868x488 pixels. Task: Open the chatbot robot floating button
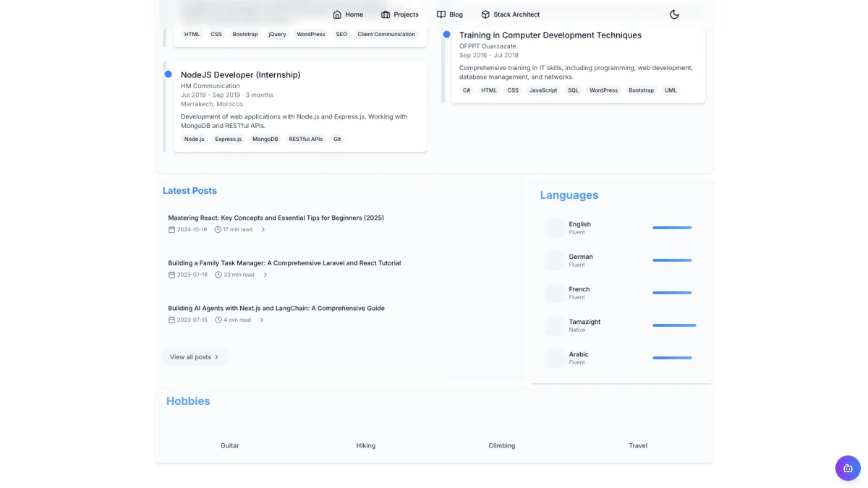click(848, 468)
